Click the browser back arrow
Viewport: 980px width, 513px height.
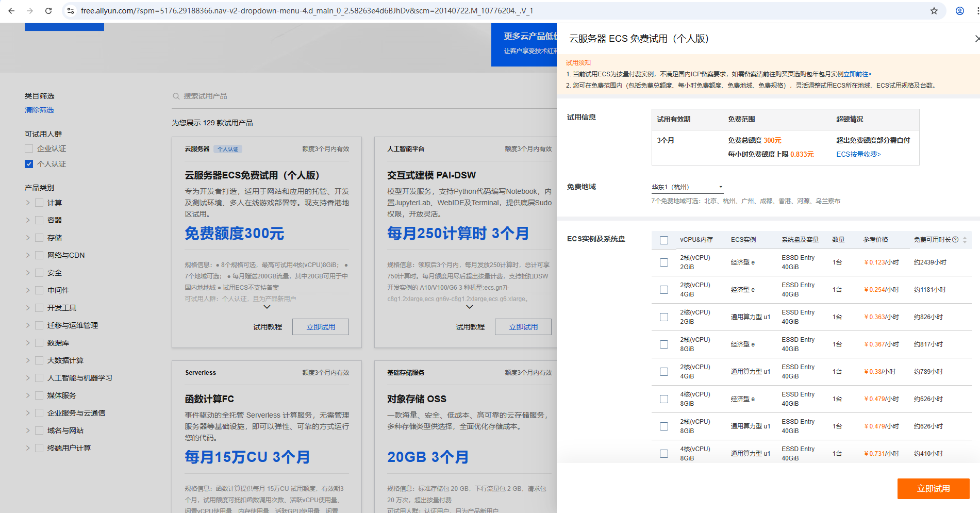tap(11, 11)
